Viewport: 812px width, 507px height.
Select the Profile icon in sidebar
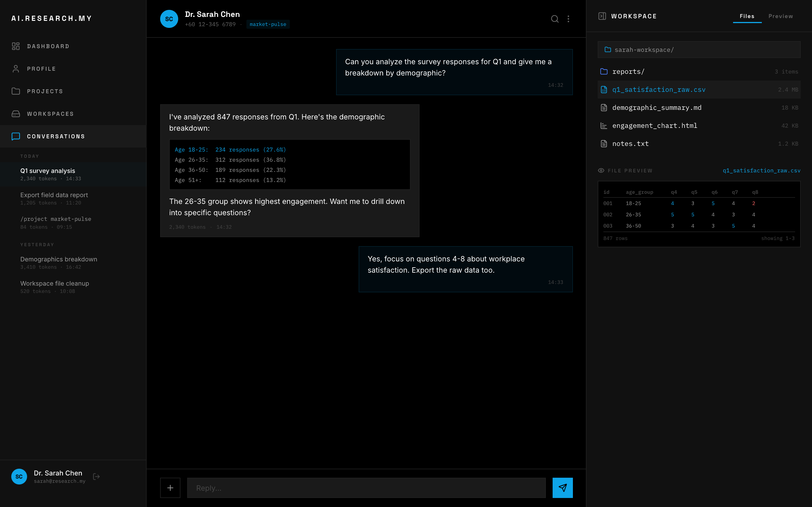point(16,68)
